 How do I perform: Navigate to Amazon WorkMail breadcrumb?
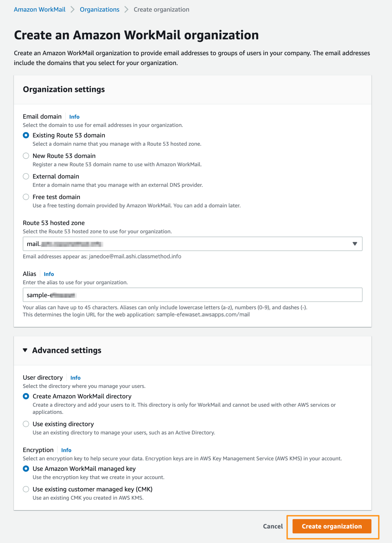40,9
